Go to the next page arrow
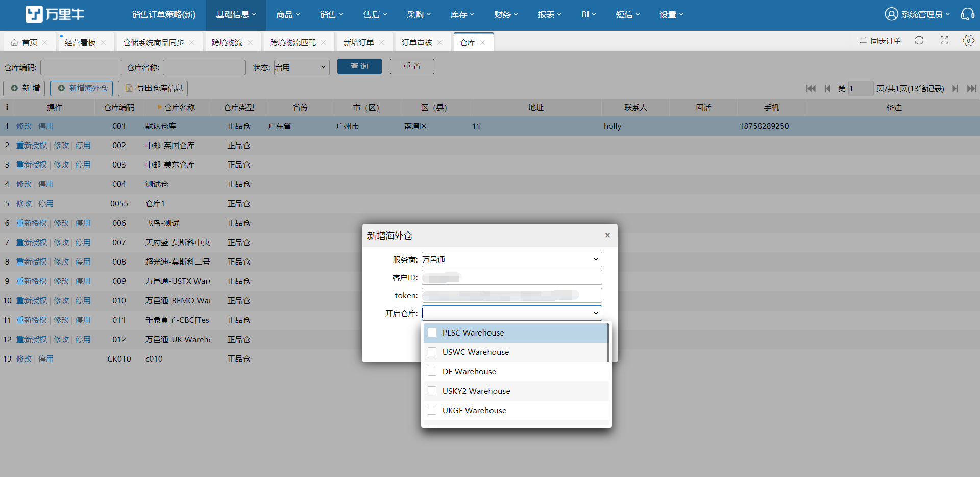 click(955, 88)
